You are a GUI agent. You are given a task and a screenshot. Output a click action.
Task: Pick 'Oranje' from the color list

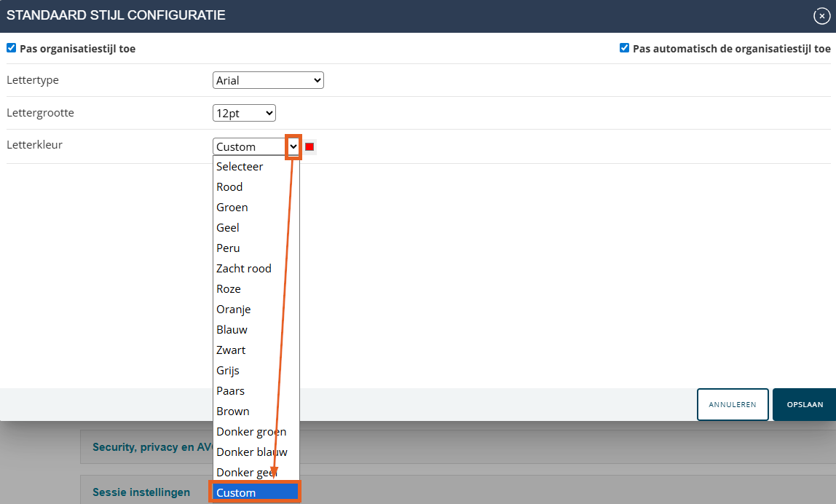(x=256, y=310)
